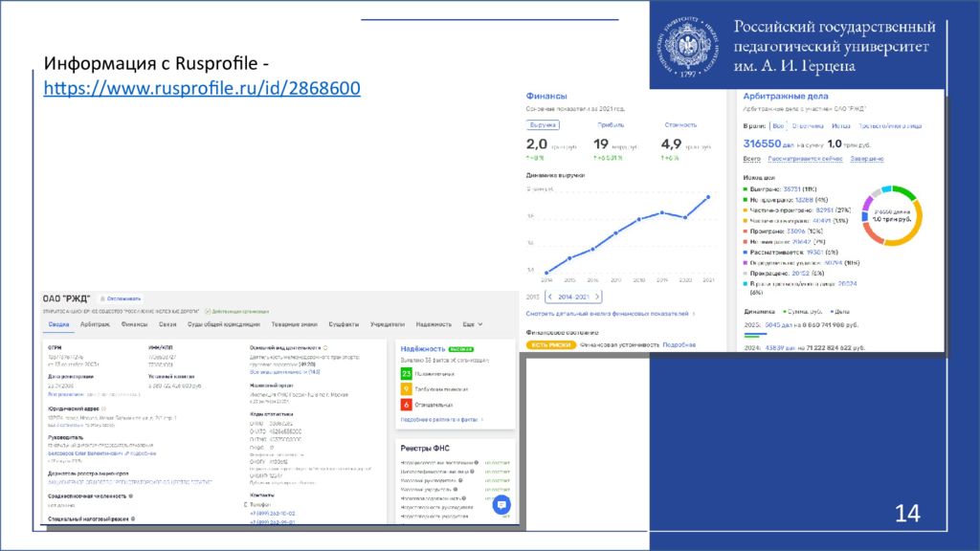Click the Рассматривается 19361 count link

click(814, 253)
